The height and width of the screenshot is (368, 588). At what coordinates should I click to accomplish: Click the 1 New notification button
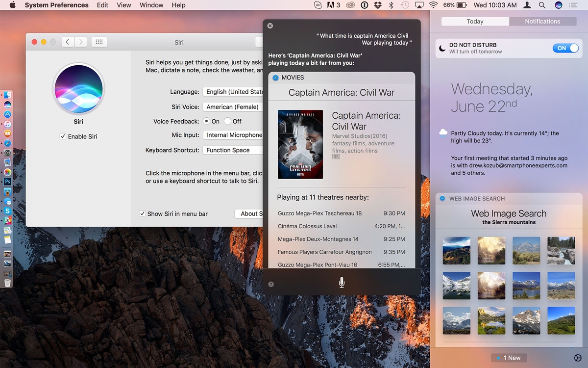click(x=508, y=358)
